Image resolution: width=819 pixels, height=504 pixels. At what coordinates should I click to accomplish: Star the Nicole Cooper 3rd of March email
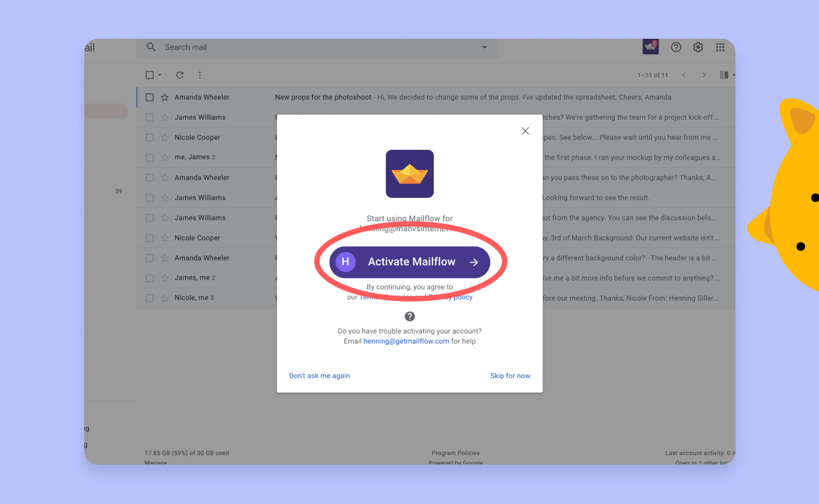tap(164, 238)
